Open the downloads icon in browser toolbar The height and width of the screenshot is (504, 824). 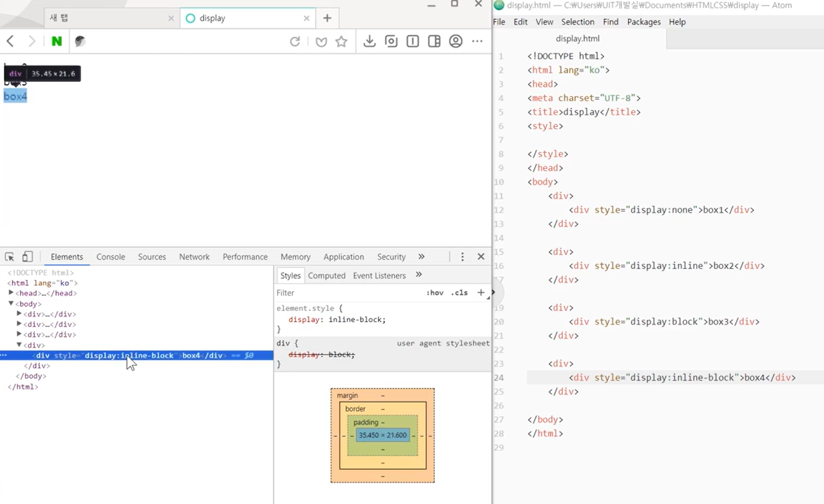[x=369, y=41]
